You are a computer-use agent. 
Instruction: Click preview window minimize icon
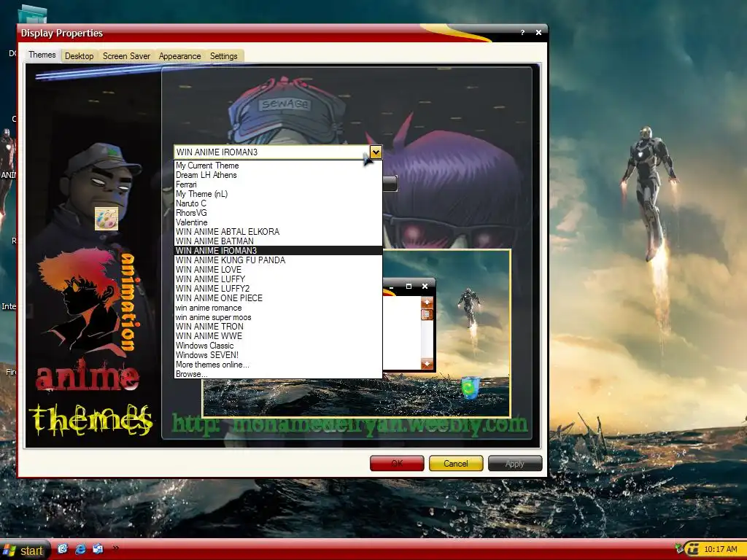click(x=391, y=287)
